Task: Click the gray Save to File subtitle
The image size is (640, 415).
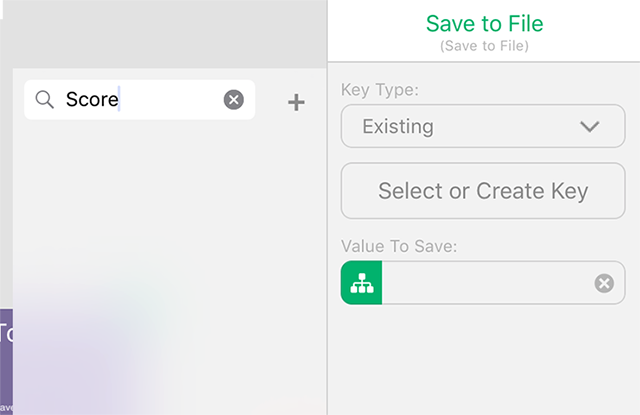Action: [x=484, y=46]
